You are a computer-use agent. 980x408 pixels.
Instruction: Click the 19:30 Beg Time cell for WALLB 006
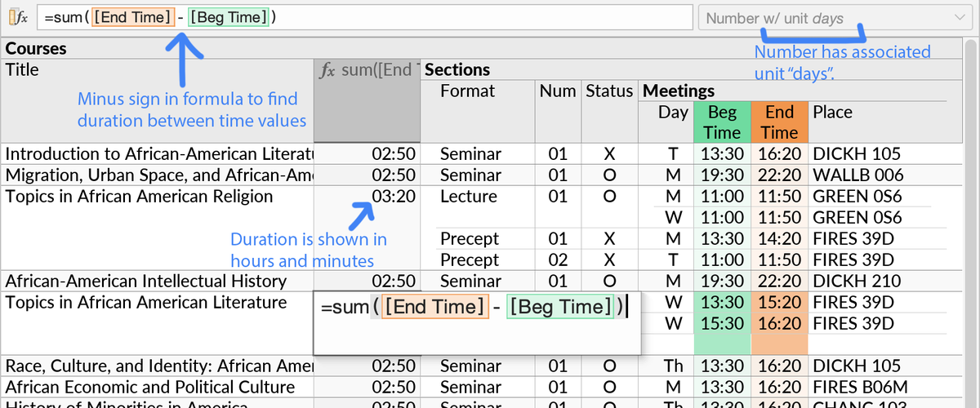pyautogui.click(x=722, y=175)
